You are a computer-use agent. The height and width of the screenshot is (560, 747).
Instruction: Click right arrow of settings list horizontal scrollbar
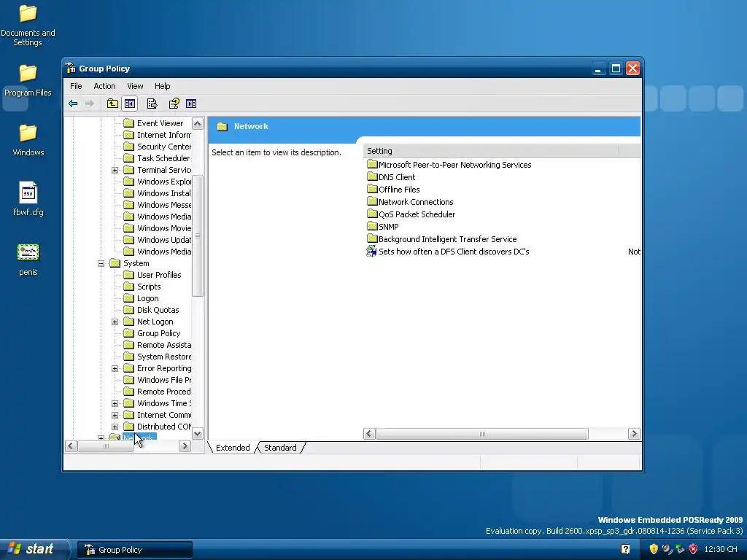pos(634,434)
